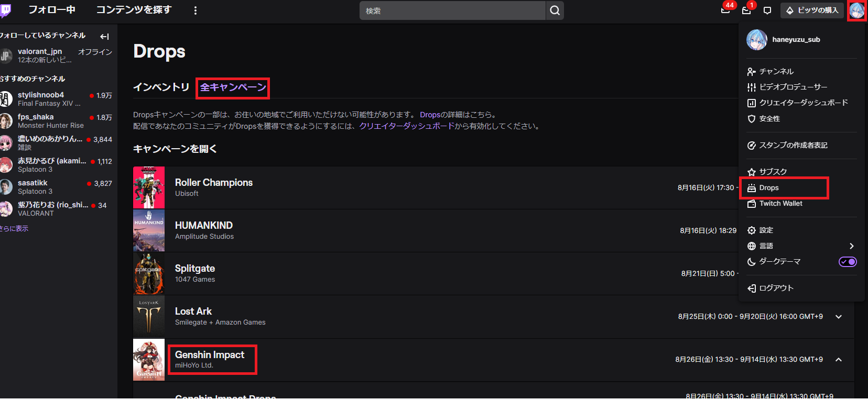Click the 'miHoYo Ltd.' publisher text
The height and width of the screenshot is (400, 868).
(x=194, y=365)
